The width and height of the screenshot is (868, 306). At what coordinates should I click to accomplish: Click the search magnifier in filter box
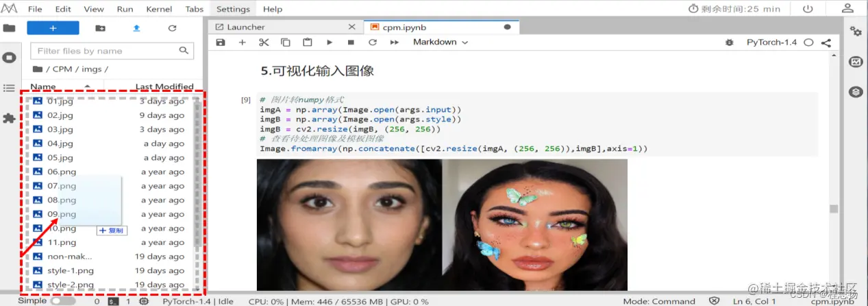pos(184,51)
